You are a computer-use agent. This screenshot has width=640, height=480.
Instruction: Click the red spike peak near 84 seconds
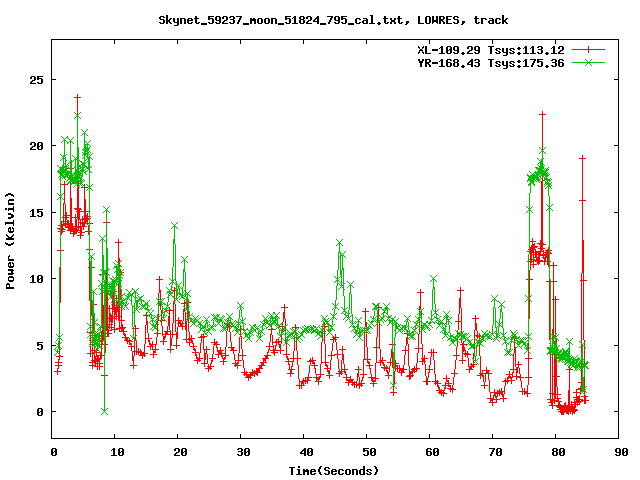582,158
